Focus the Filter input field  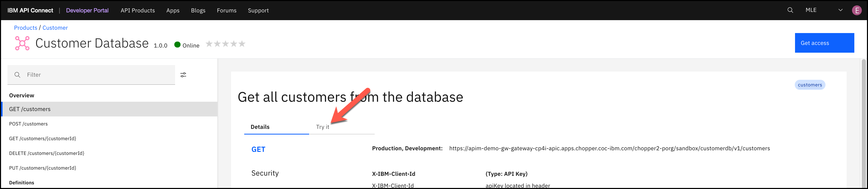pyautogui.click(x=91, y=75)
